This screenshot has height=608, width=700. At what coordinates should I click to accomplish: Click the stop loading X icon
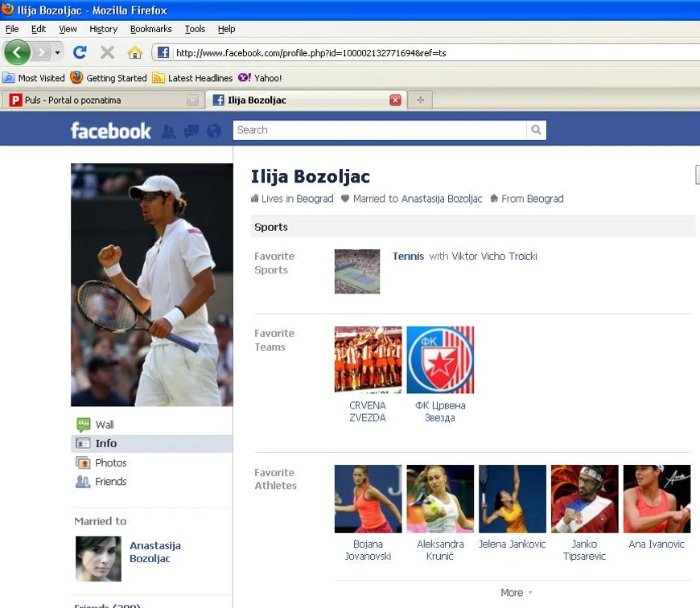(107, 52)
